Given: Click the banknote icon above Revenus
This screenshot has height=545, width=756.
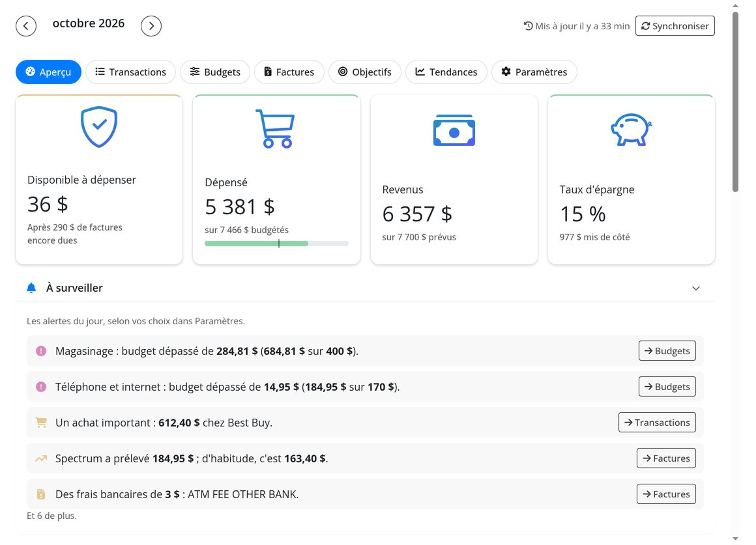Looking at the screenshot, I should [x=454, y=130].
